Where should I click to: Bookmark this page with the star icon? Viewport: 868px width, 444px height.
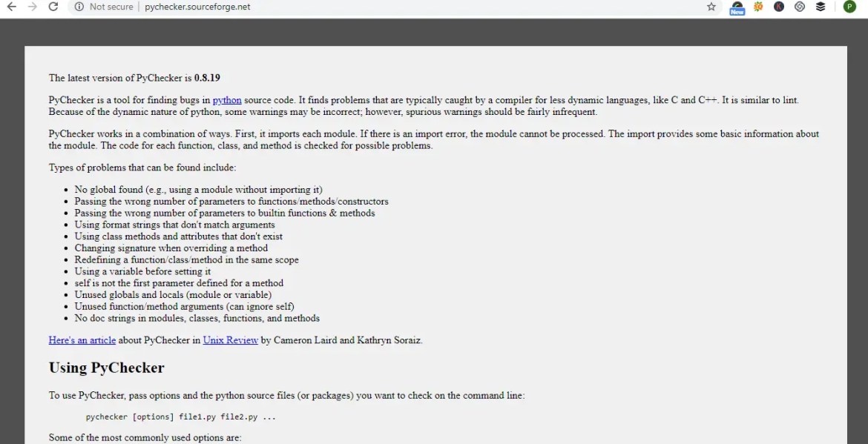(711, 7)
